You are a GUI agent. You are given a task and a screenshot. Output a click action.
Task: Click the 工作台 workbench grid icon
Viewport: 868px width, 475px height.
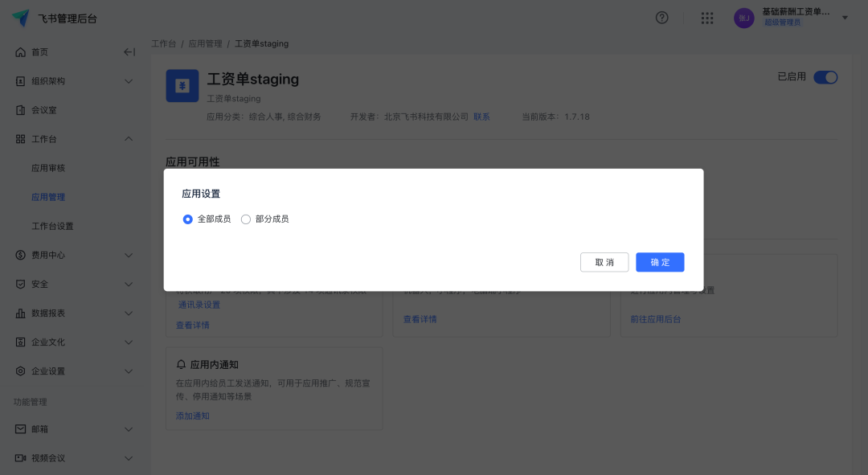click(x=20, y=139)
